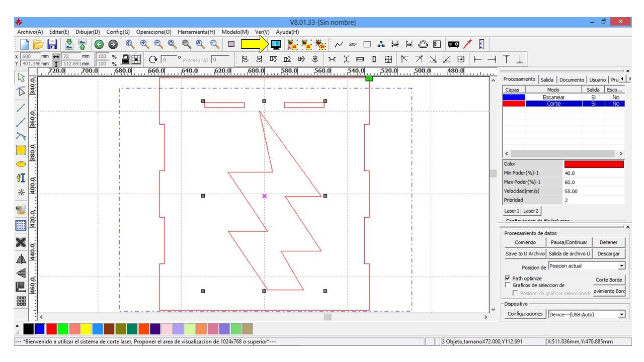Viewport: 644px width, 362px height.
Task: Click the X position input field
Action: pos(30,56)
